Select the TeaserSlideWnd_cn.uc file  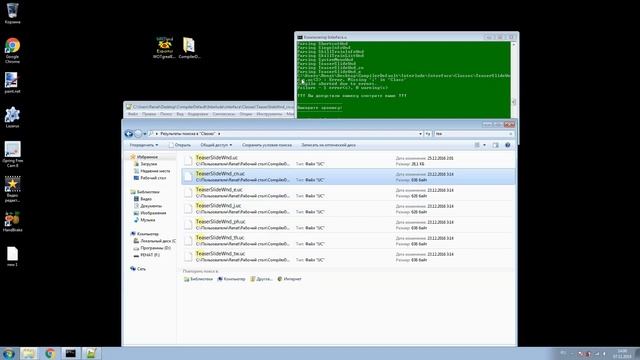pos(348,176)
